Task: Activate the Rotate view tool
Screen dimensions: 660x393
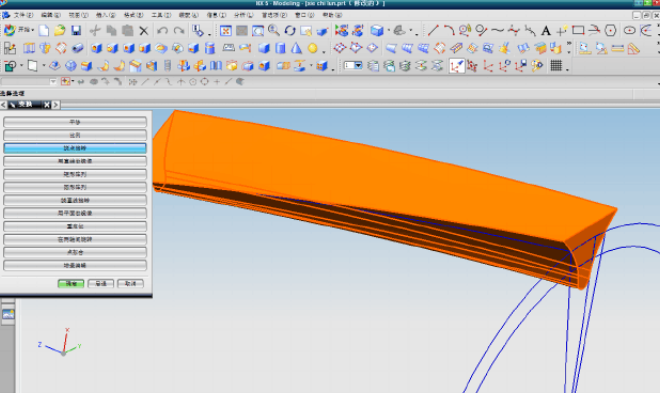Action: pyautogui.click(x=290, y=30)
